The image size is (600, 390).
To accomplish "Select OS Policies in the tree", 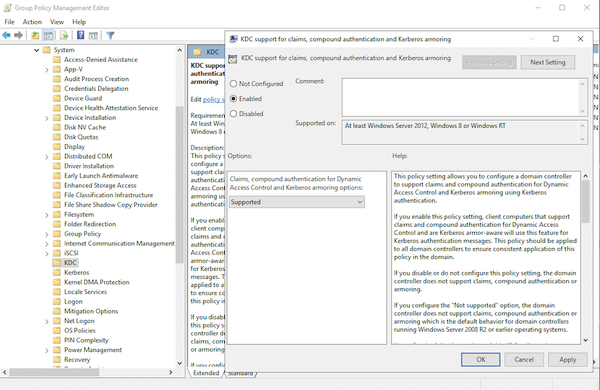I will pos(80,330).
